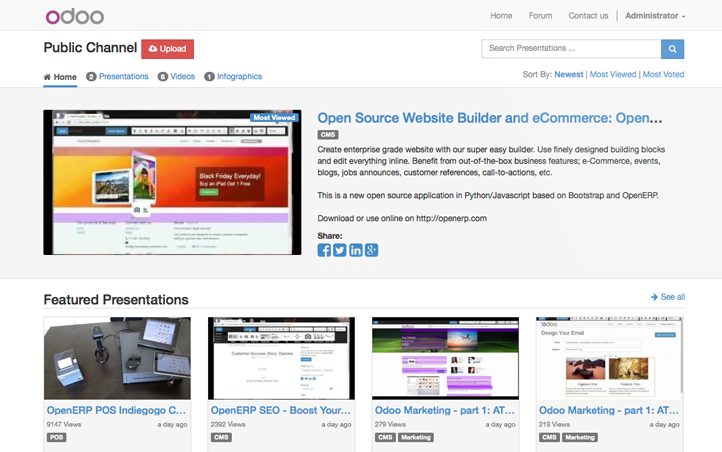Open Odoo Marketing title with 279 Views

pos(445,410)
